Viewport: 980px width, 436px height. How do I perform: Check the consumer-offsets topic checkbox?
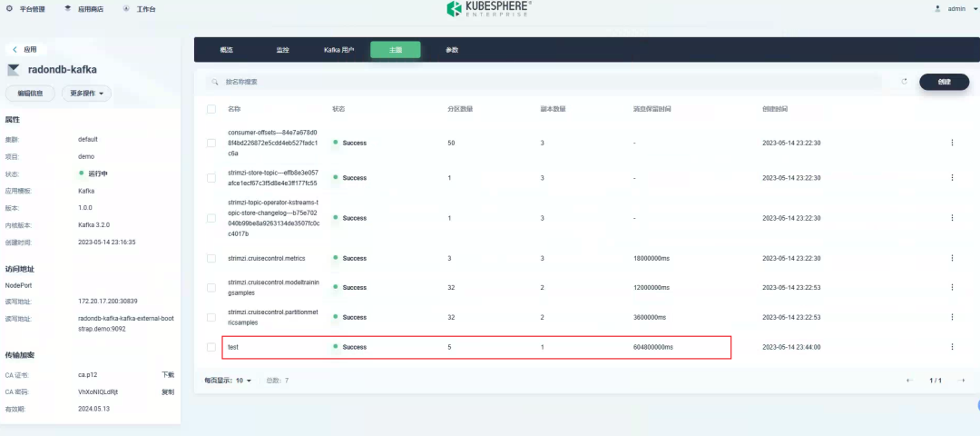click(x=211, y=143)
